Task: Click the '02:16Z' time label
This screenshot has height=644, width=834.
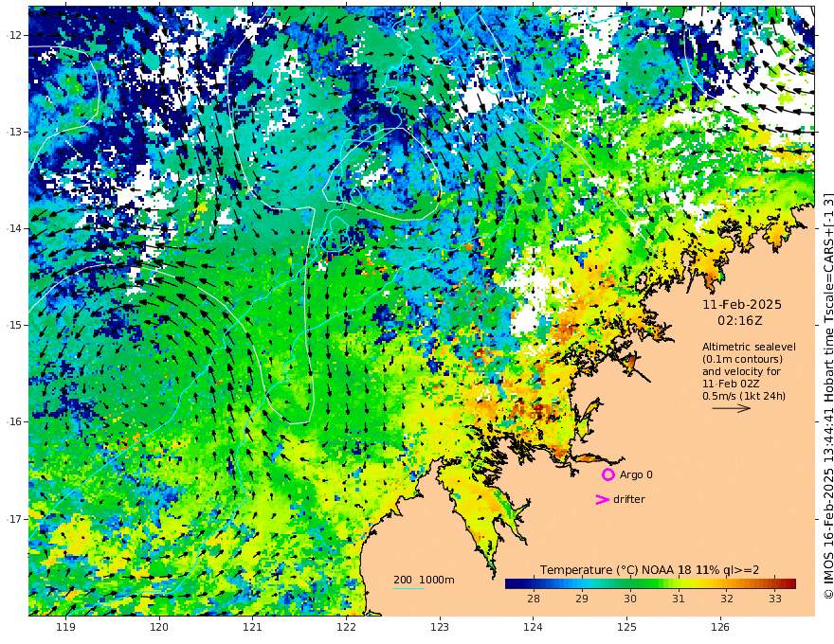Action: (740, 321)
